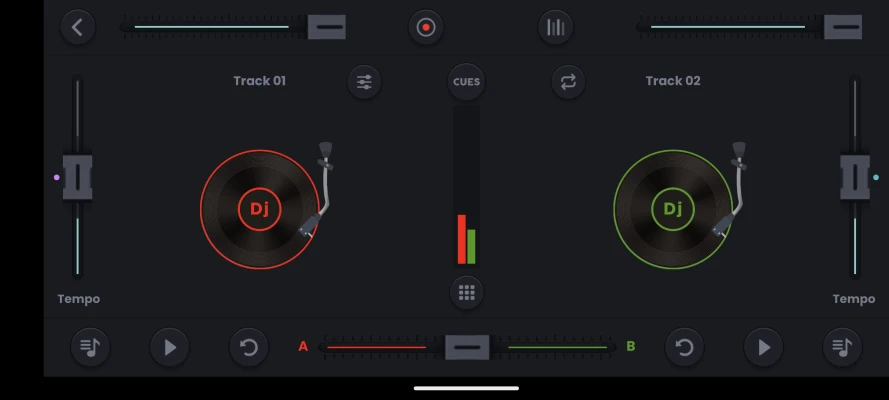Toggle the loop arrows button
This screenshot has width=889, height=400.
(x=568, y=82)
